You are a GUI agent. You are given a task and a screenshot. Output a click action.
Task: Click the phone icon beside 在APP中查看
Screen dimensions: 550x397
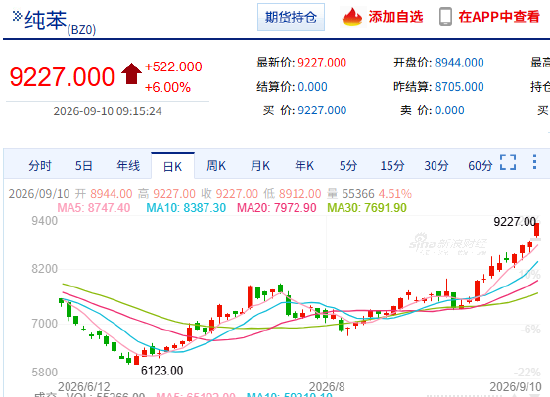point(445,17)
